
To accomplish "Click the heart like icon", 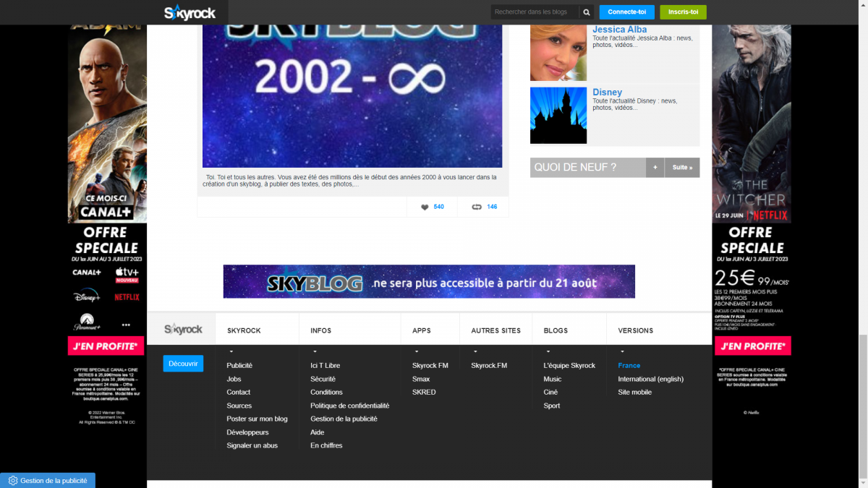I will pyautogui.click(x=425, y=207).
